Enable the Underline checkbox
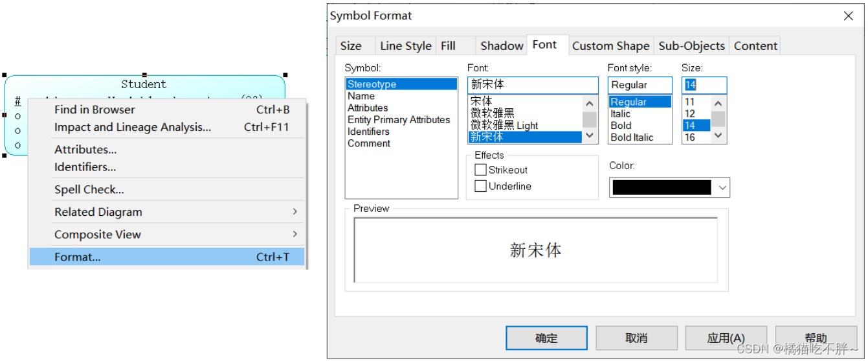 point(480,186)
